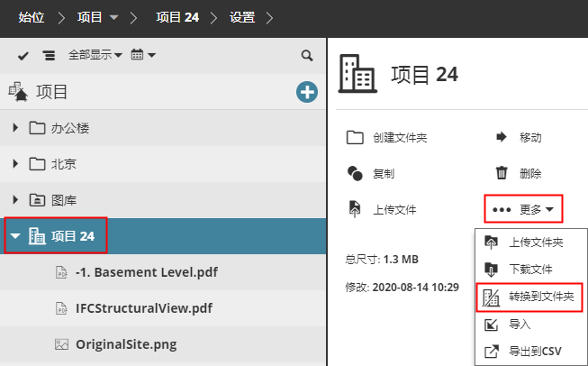Select the 图库 gallery folder row
This screenshot has height=366, width=588.
163,200
